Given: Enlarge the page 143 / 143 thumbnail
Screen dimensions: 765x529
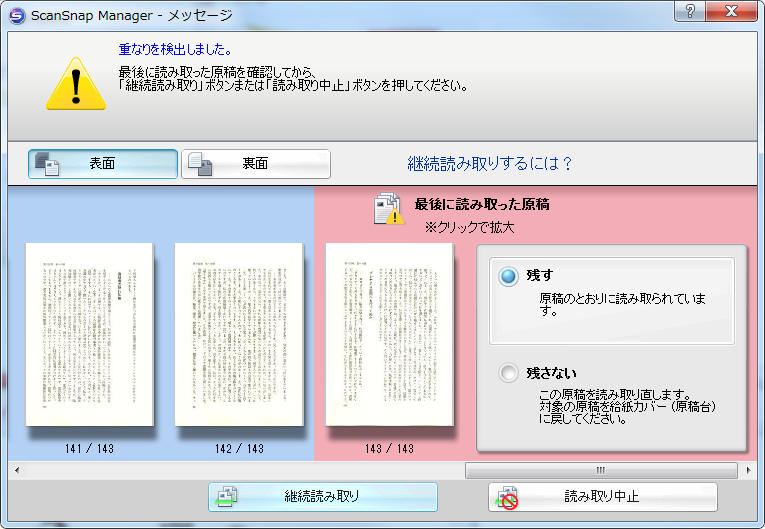Looking at the screenshot, I should coord(389,334).
